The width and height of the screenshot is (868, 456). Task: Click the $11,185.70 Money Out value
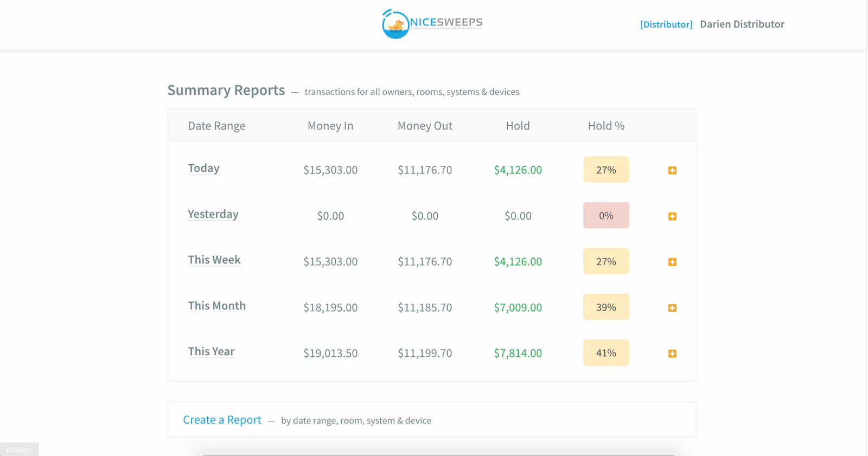click(x=425, y=307)
